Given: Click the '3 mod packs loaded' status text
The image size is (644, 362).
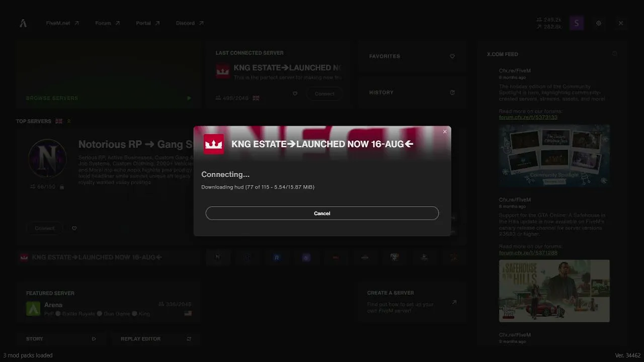Looking at the screenshot, I should coord(28,355).
